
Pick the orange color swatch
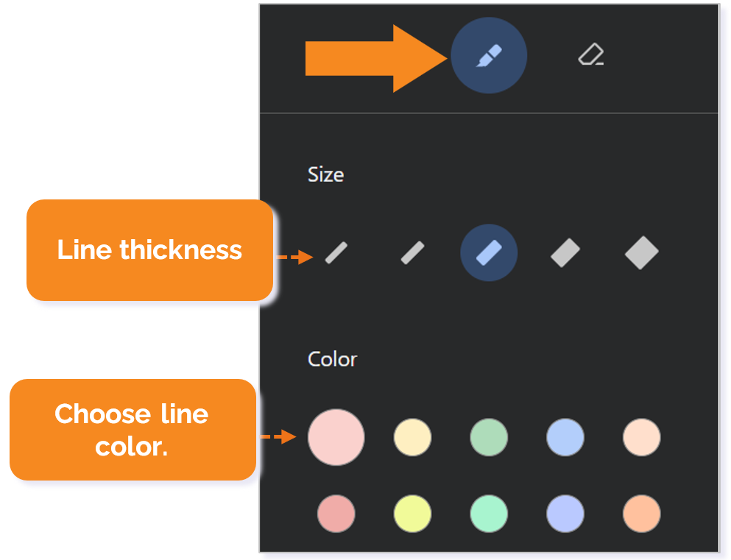point(641,513)
